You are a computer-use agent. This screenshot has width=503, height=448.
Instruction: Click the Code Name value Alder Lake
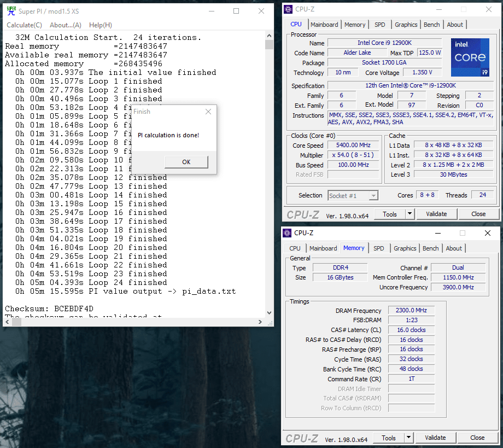[357, 53]
